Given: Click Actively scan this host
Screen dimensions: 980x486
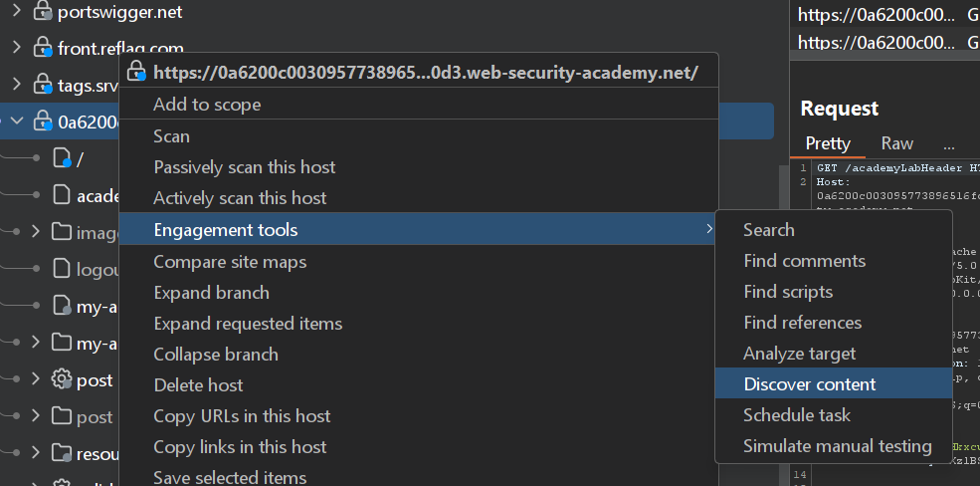Looking at the screenshot, I should (240, 198).
